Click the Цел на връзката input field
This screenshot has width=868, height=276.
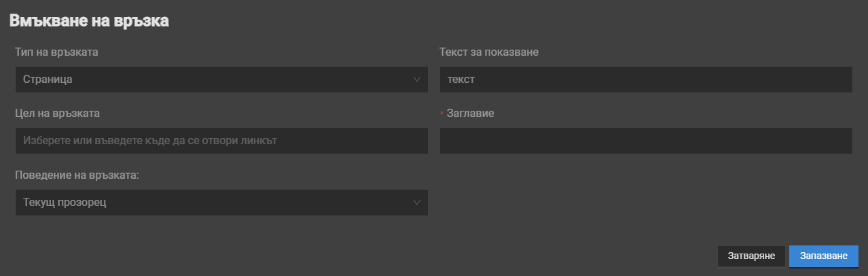pyautogui.click(x=221, y=141)
